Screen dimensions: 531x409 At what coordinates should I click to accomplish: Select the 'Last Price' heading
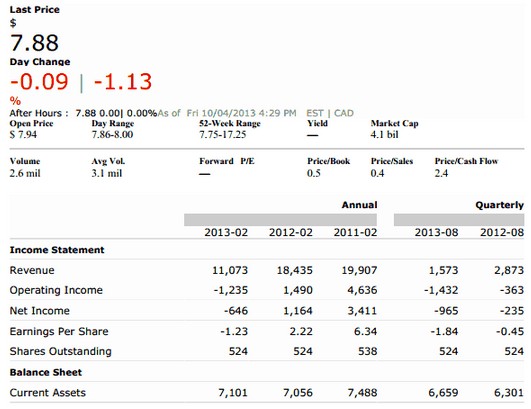[35, 9]
